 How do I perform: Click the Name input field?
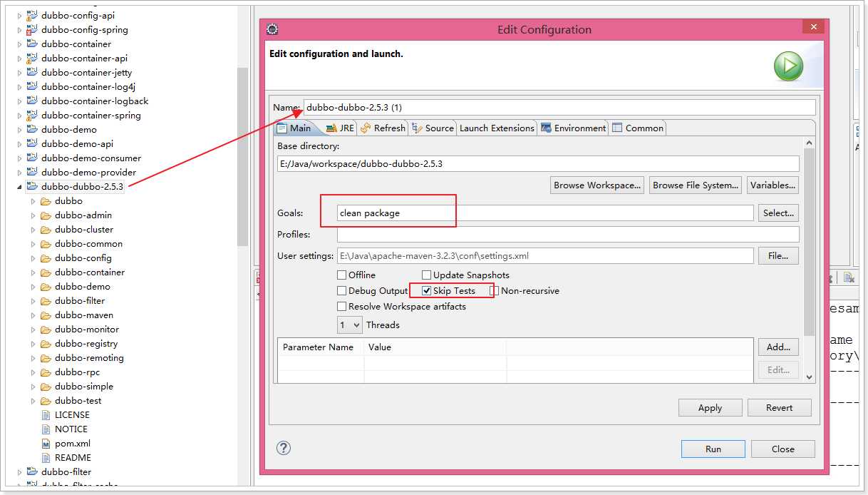[x=559, y=107]
